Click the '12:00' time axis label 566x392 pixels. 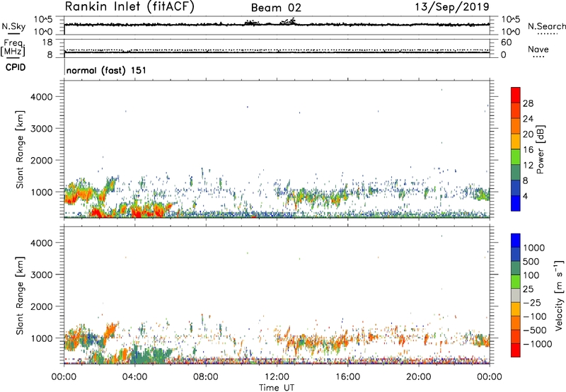(x=277, y=377)
